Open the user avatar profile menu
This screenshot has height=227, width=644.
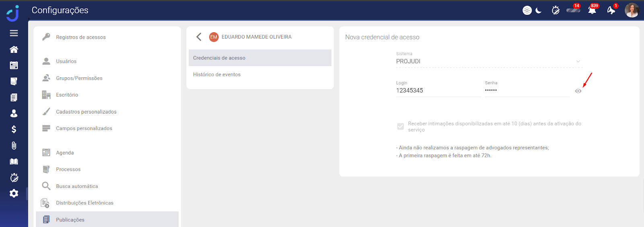(632, 10)
